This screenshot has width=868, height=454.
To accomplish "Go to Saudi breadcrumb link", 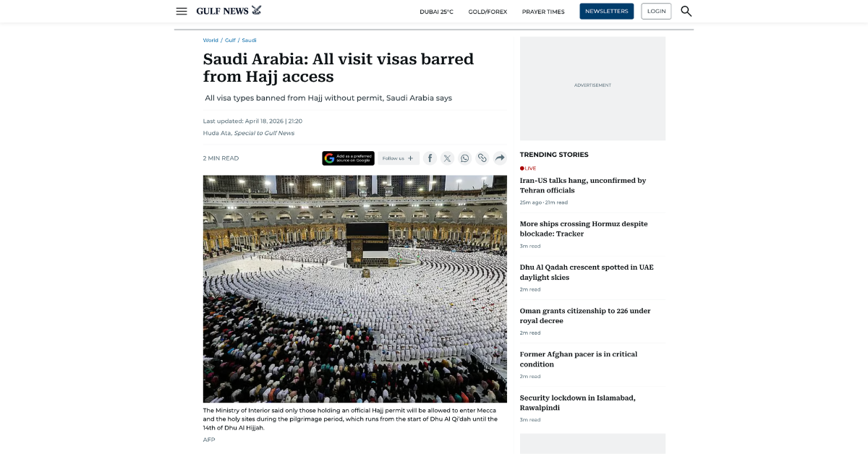I will point(249,40).
